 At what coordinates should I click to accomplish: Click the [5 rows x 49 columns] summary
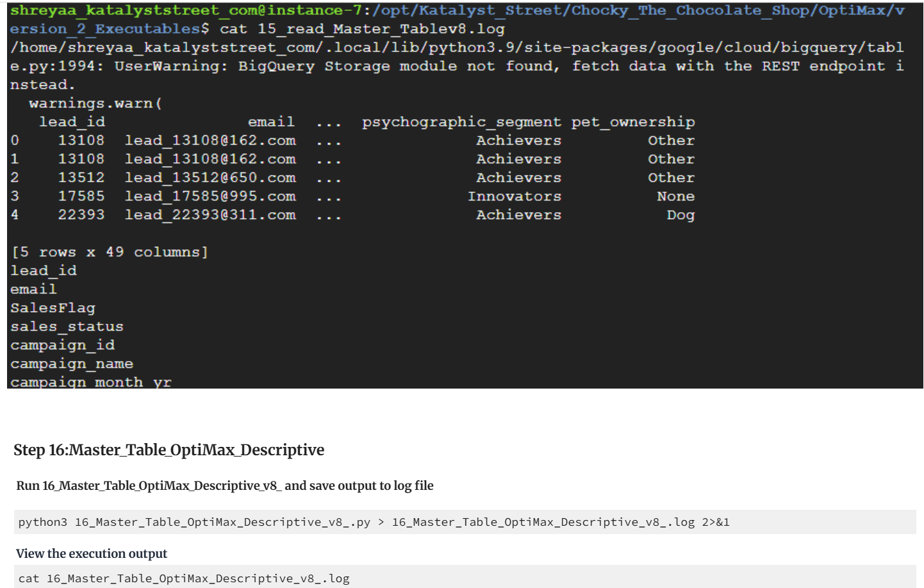tap(110, 252)
